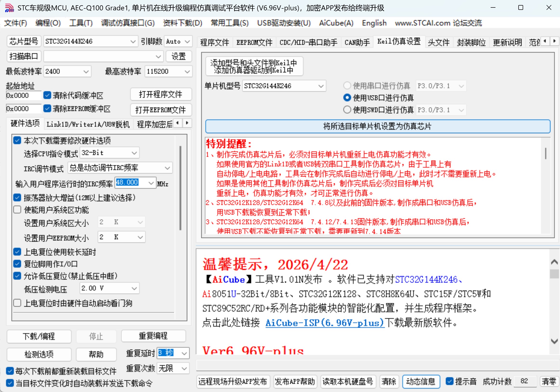Toggle 每次下载前都重新装载目标文件 checkbox

click(10, 371)
